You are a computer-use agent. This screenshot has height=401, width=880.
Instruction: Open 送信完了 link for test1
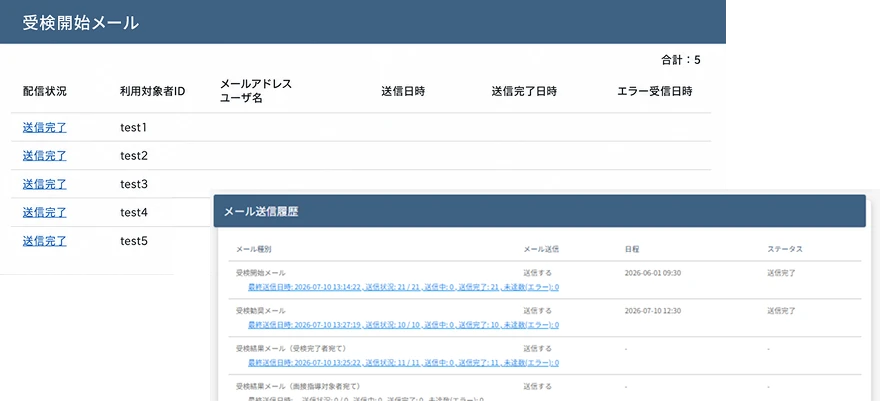(x=44, y=127)
